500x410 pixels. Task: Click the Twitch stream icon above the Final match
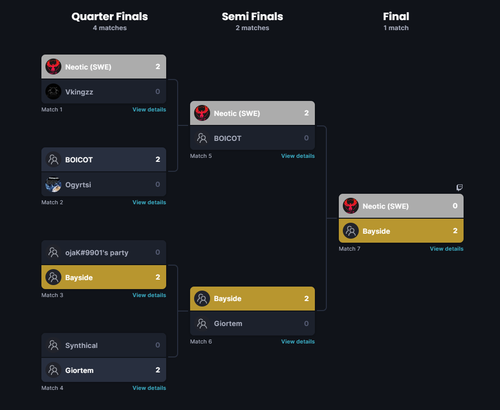click(459, 187)
